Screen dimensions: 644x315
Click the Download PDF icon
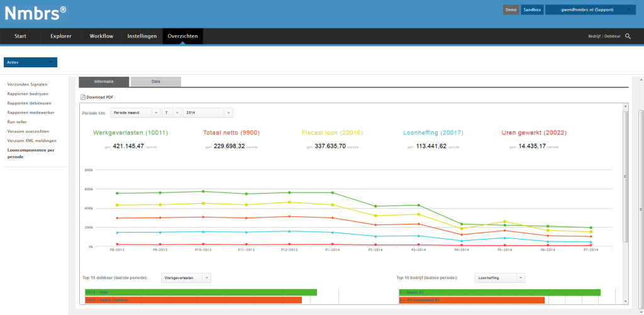pyautogui.click(x=83, y=97)
